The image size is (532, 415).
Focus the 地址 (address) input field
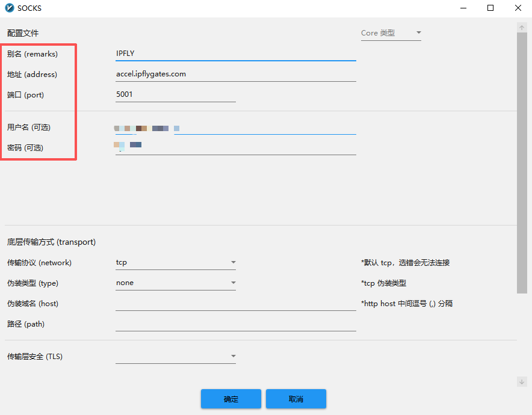point(235,75)
